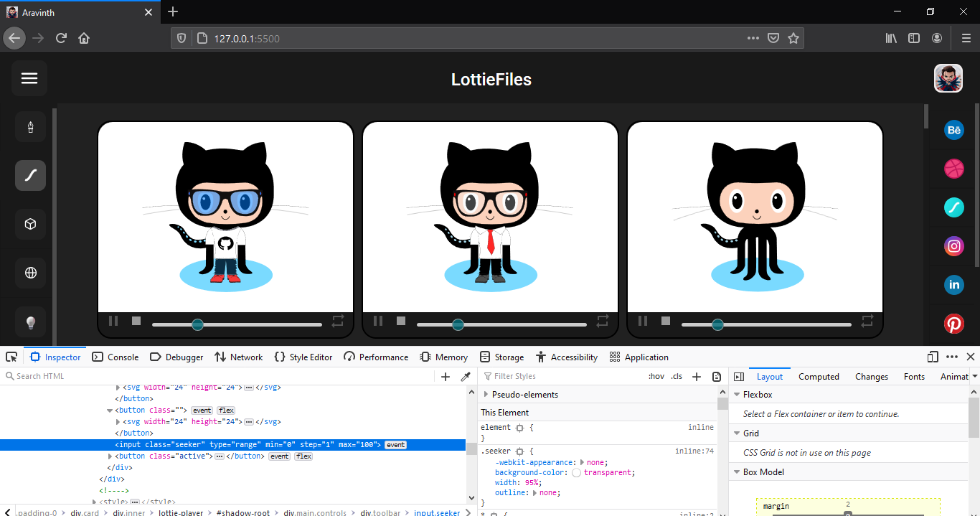
Task: Toggle the :hov pseudo-class panel
Action: 656,375
